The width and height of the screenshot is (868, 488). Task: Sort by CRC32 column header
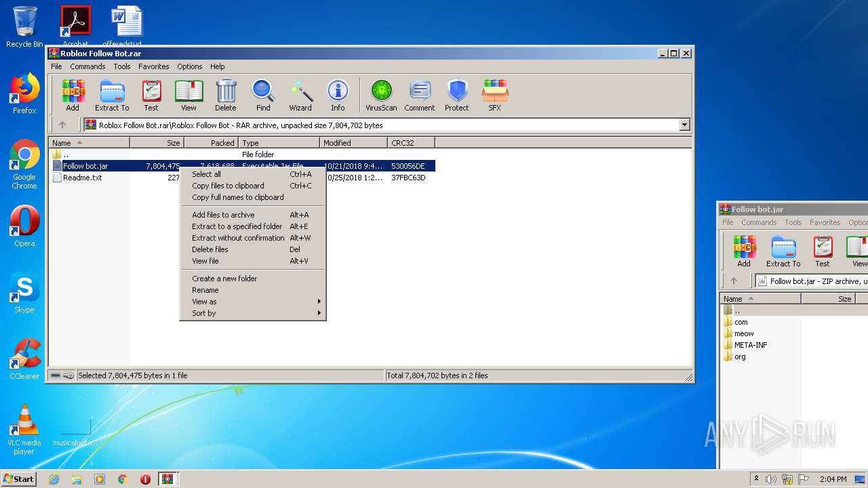[x=411, y=143]
